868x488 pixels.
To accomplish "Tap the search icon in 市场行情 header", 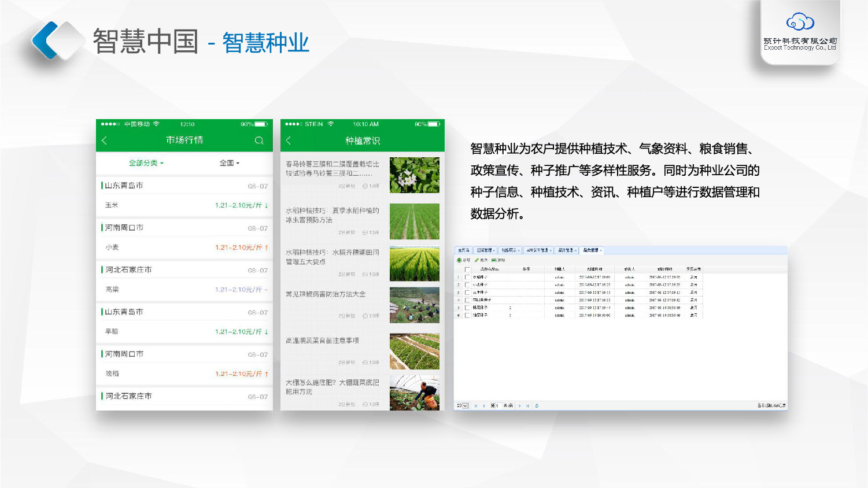I will pyautogui.click(x=259, y=141).
